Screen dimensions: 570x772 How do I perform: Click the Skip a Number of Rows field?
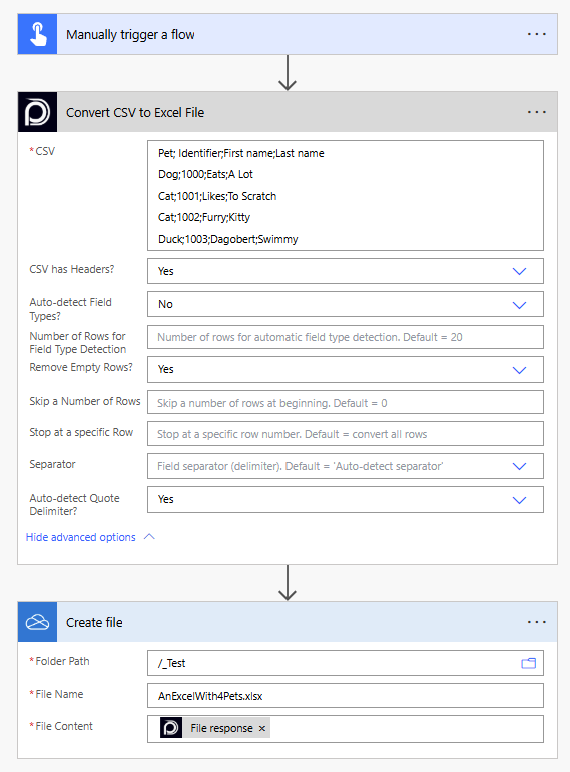click(345, 403)
